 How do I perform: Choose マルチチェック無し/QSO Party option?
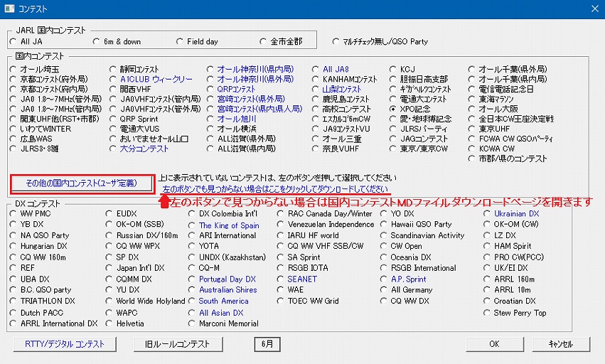tap(336, 42)
